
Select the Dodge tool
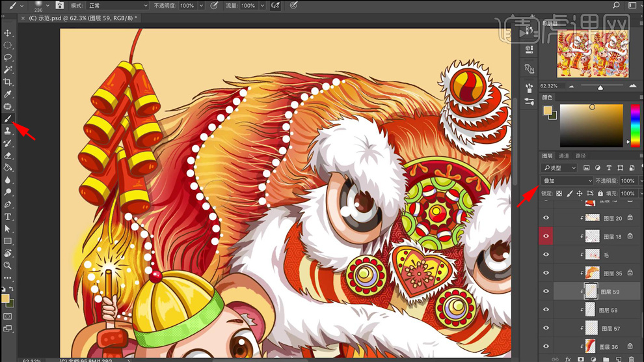click(x=7, y=192)
